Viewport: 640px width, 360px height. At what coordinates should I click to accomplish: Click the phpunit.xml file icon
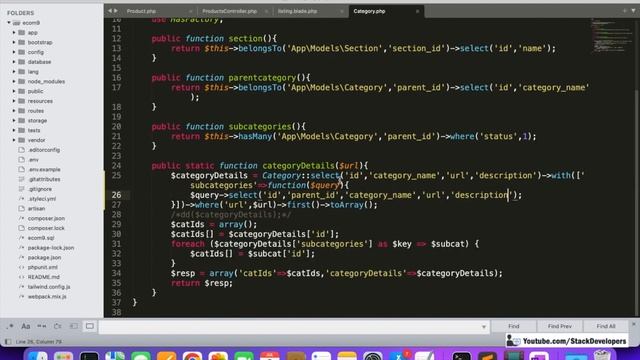pyautogui.click(x=22, y=267)
